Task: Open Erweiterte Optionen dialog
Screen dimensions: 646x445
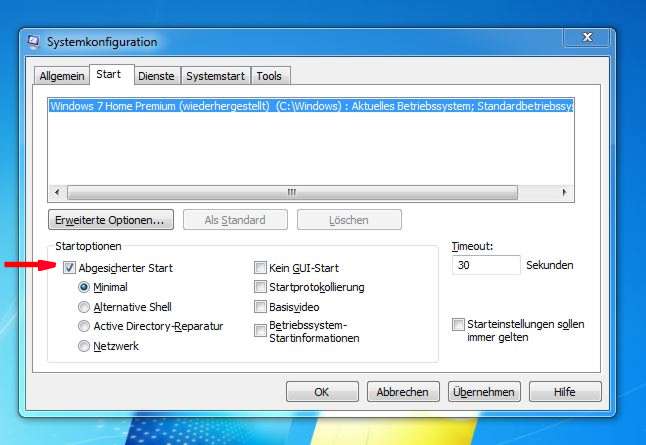Action: [x=111, y=220]
